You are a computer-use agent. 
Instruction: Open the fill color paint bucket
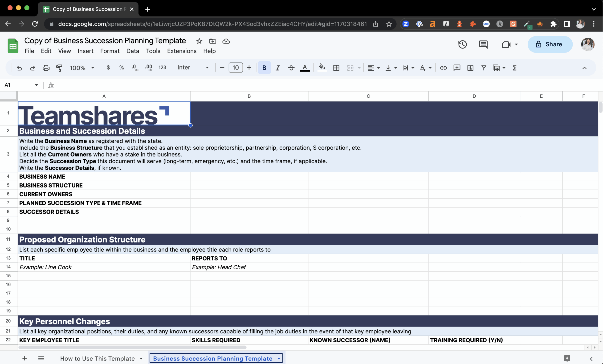[x=322, y=67]
